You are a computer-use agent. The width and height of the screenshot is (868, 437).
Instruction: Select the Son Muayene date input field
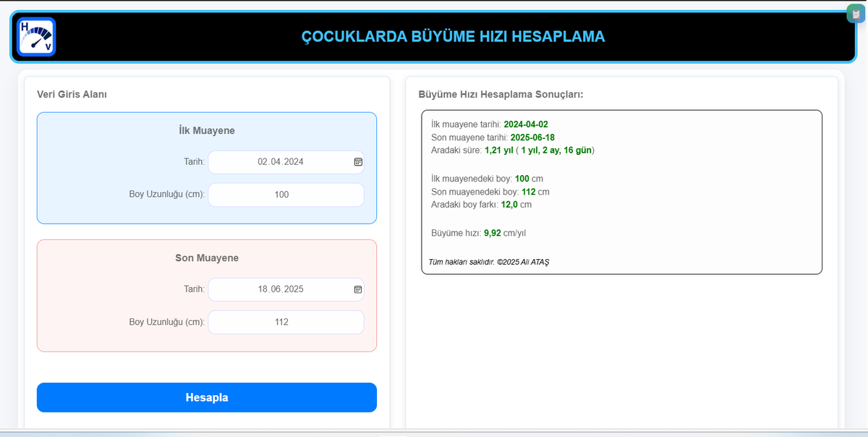[x=286, y=289]
